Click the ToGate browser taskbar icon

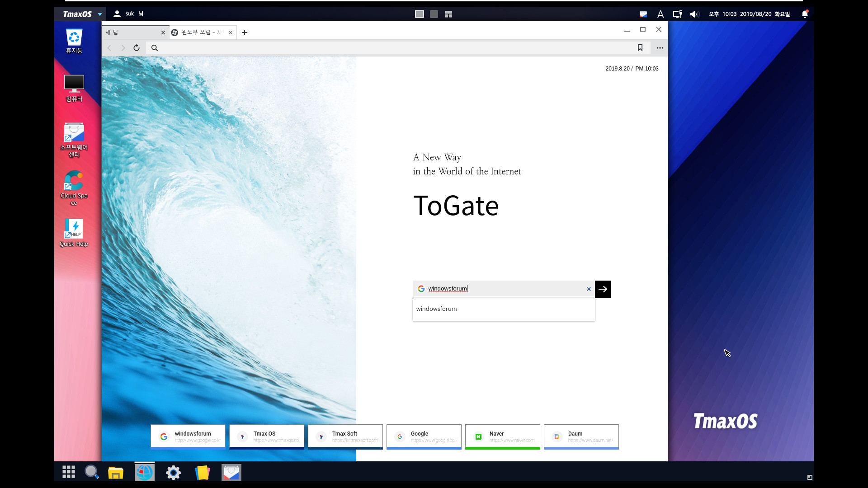point(145,473)
